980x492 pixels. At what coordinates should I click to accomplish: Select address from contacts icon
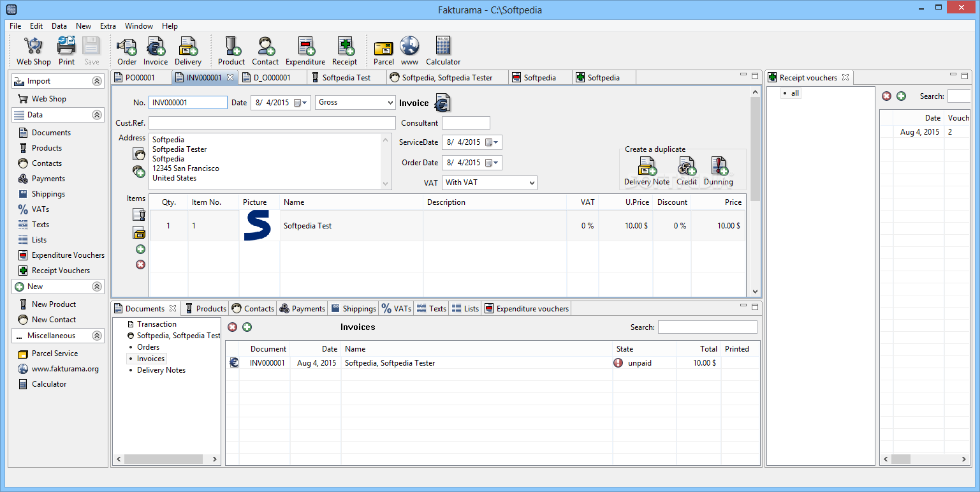(139, 154)
